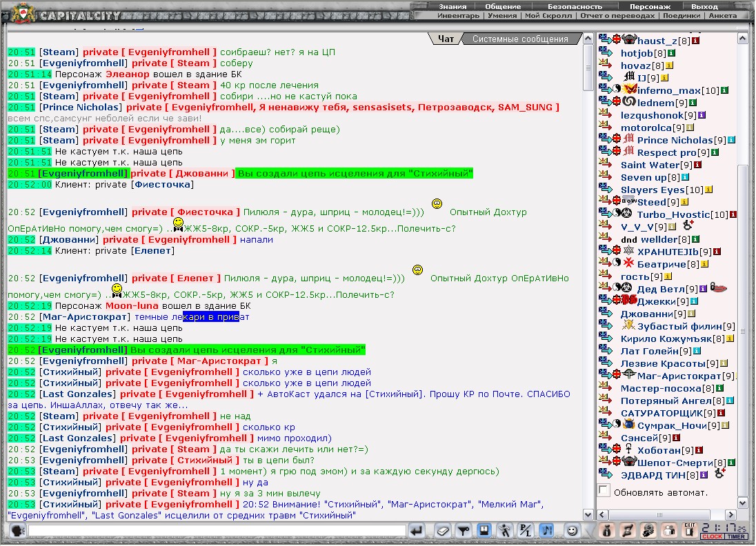Open Поединки submenu item
Screen dimensions: 756x546
tap(682, 15)
